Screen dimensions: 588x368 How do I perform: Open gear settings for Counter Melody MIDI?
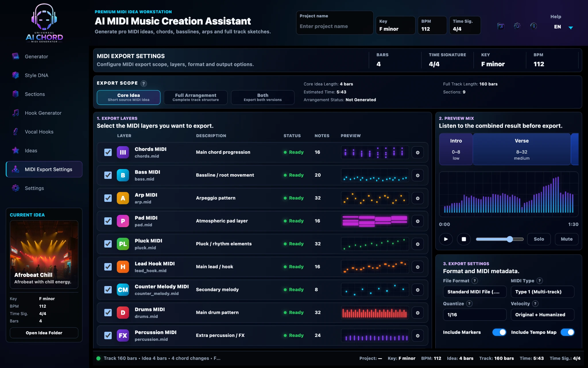417,290
